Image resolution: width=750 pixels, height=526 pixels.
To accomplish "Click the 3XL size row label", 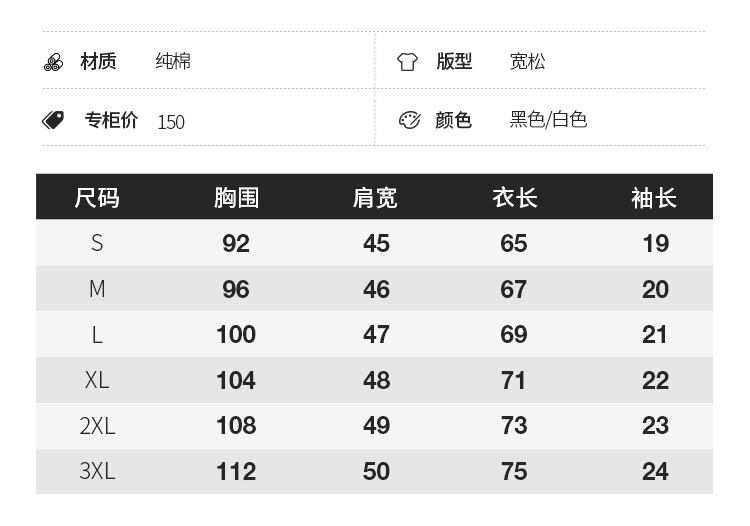I will click(x=97, y=471).
